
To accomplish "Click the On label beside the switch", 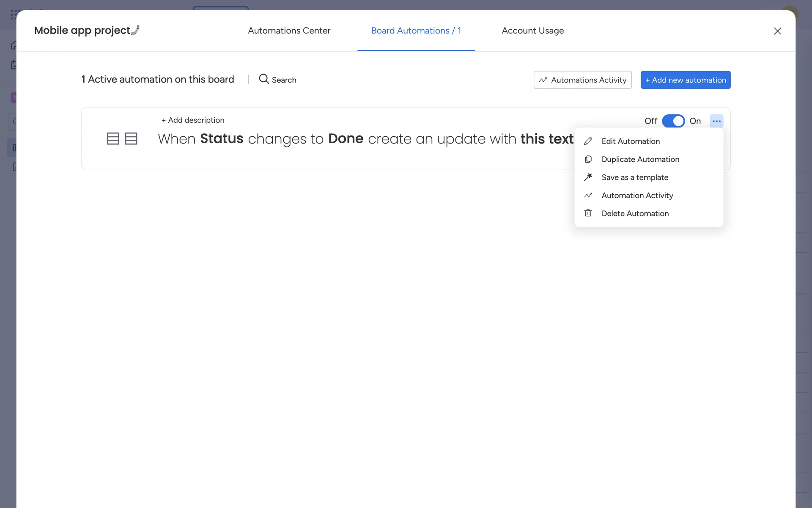I will 695,121.
